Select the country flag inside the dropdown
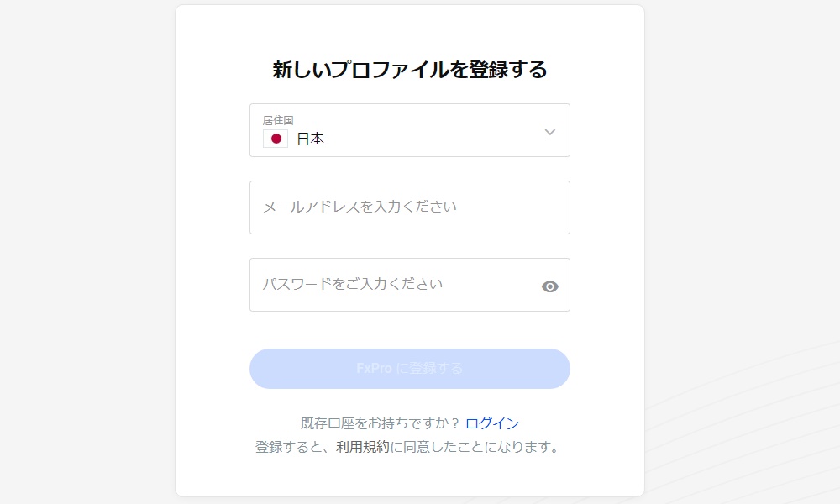 point(276,138)
